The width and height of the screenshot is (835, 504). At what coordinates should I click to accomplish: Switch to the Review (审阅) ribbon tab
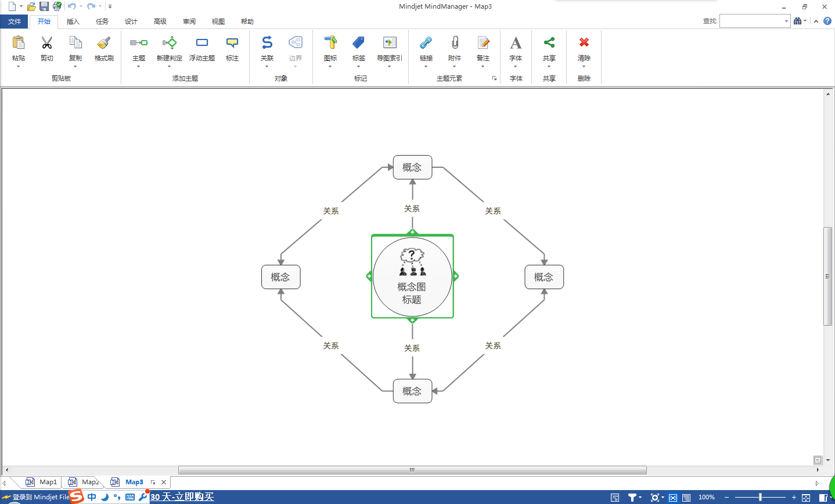point(189,21)
